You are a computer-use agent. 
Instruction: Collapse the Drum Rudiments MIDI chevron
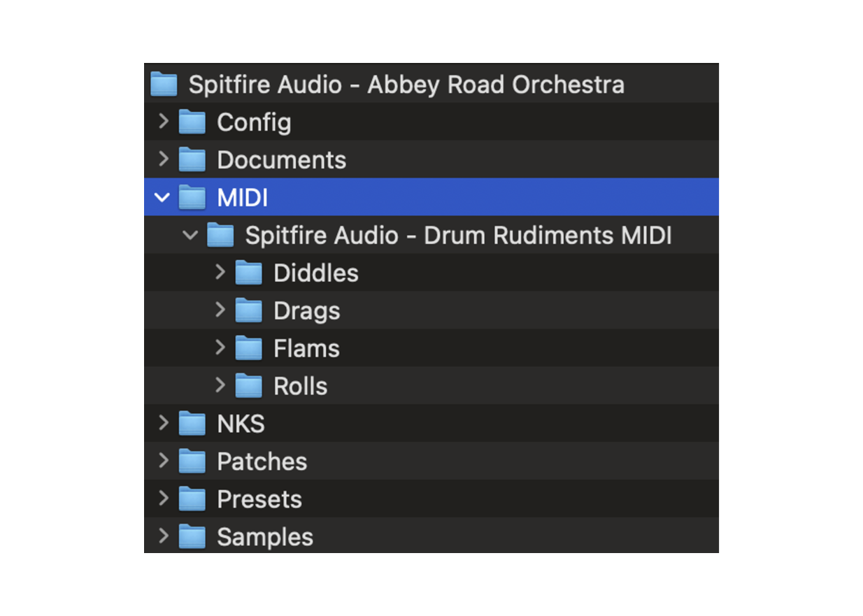(190, 236)
